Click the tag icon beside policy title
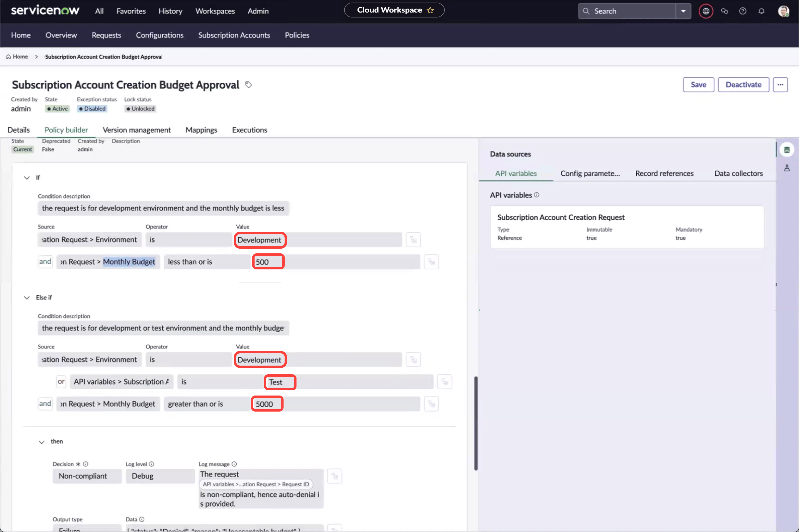 pos(248,84)
